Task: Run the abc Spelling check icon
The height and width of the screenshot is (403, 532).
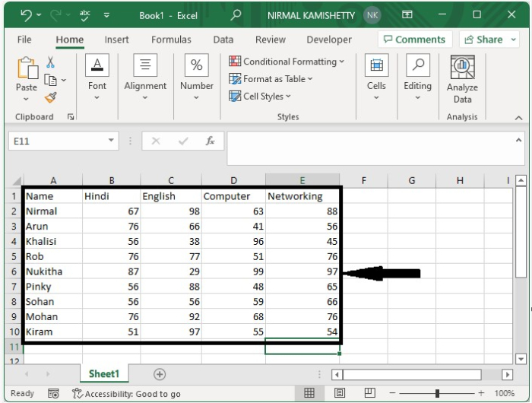Action: 84,15
